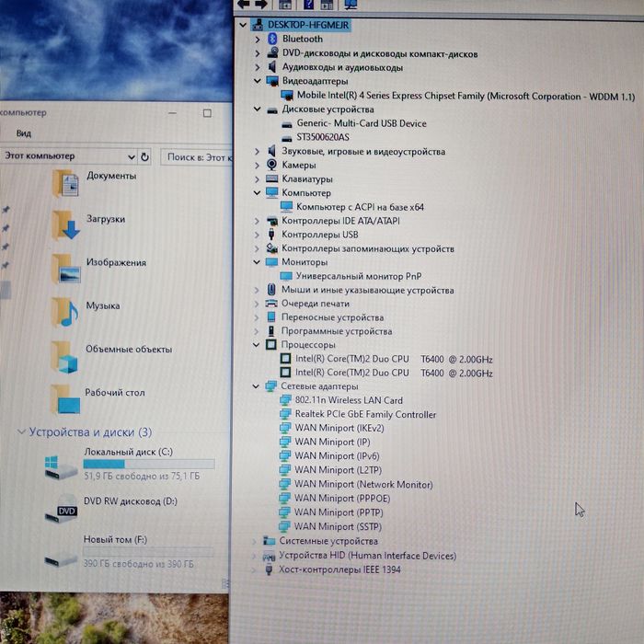This screenshot has height=644, width=644.
Task: Click the Очереди печати printer icon
Action: (271, 304)
